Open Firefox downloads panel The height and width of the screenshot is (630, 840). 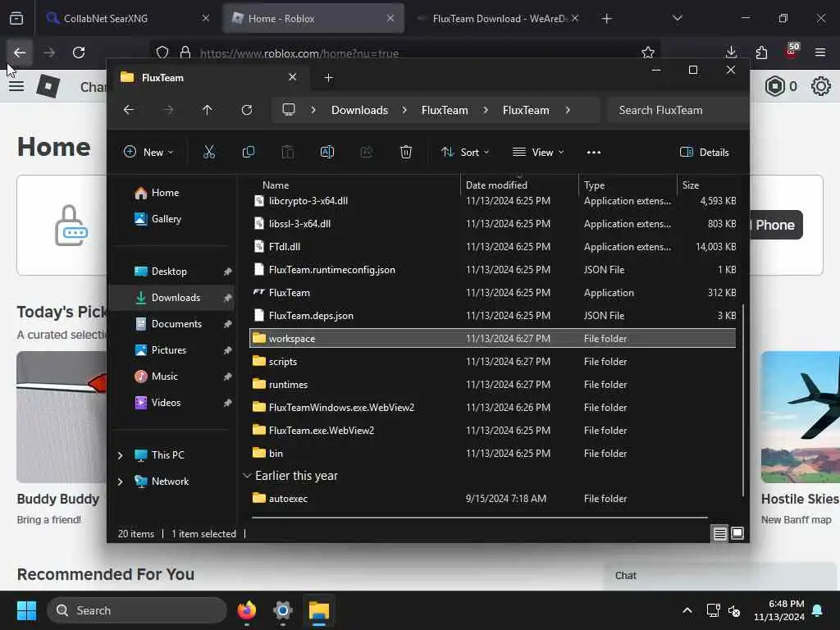pyautogui.click(x=731, y=52)
